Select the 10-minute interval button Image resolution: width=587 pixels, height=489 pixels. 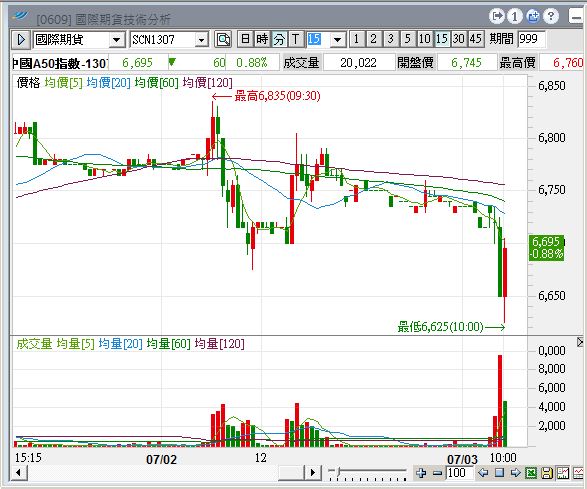(x=424, y=39)
